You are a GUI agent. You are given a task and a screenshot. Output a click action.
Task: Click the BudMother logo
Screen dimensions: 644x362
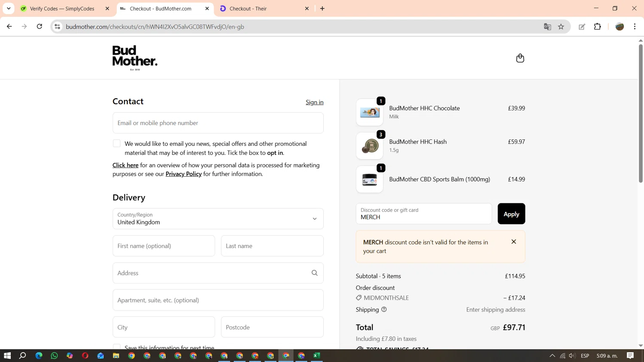pos(135,58)
